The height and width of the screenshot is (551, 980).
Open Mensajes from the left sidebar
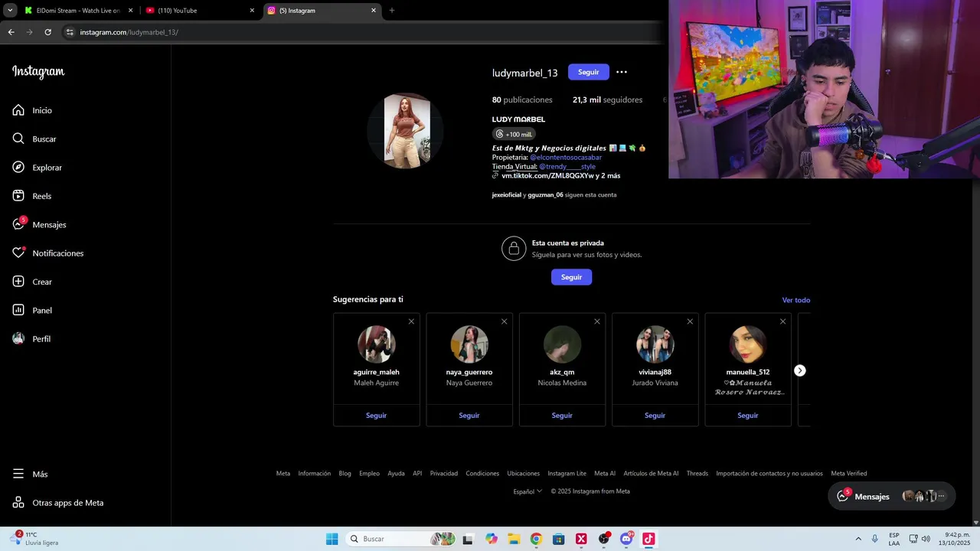[39, 224]
